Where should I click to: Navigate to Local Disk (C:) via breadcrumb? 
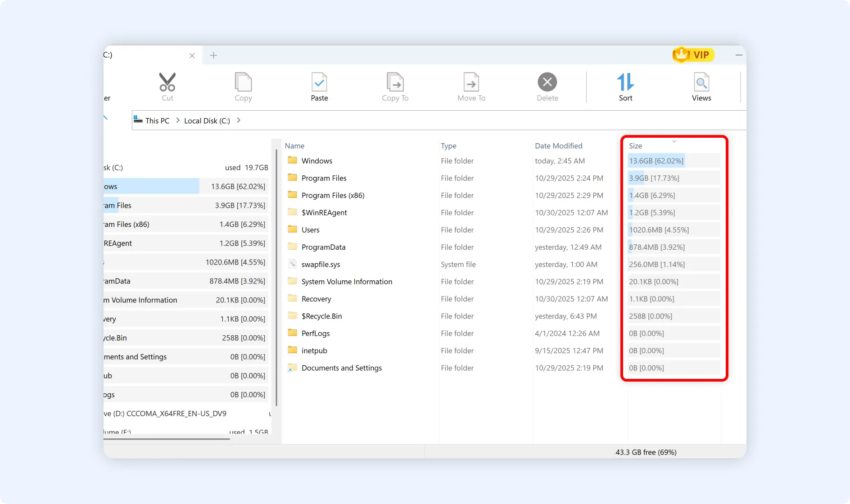(x=206, y=120)
